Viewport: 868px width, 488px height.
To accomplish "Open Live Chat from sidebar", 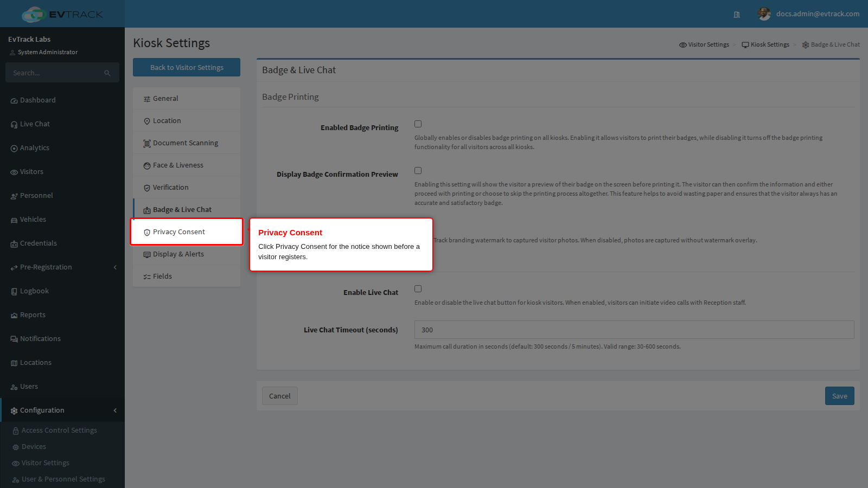I will (62, 124).
